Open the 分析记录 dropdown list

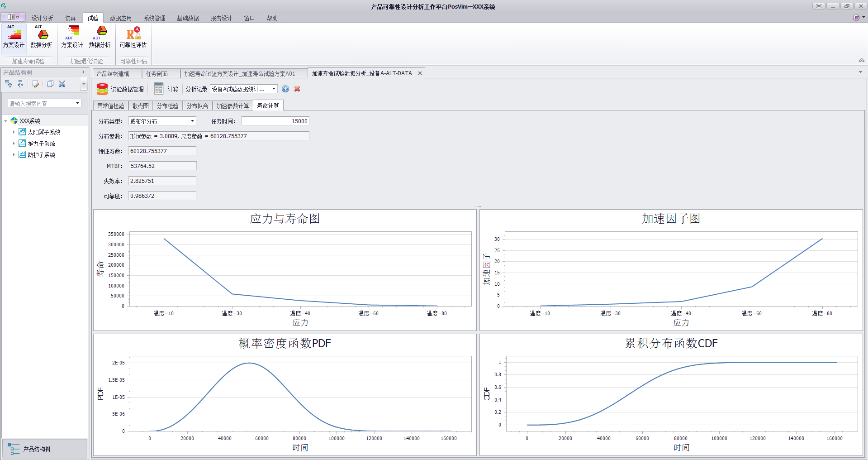click(274, 89)
